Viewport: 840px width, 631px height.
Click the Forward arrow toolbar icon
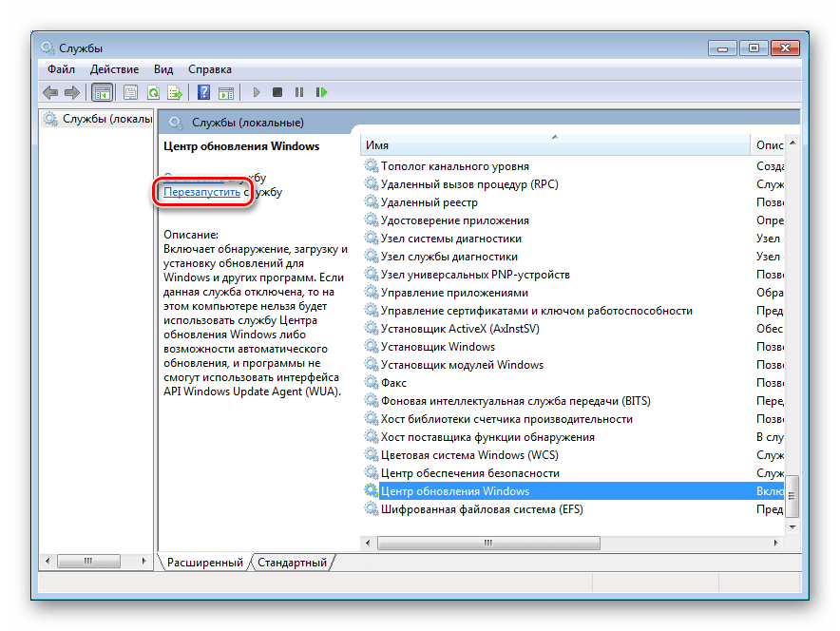[71, 92]
